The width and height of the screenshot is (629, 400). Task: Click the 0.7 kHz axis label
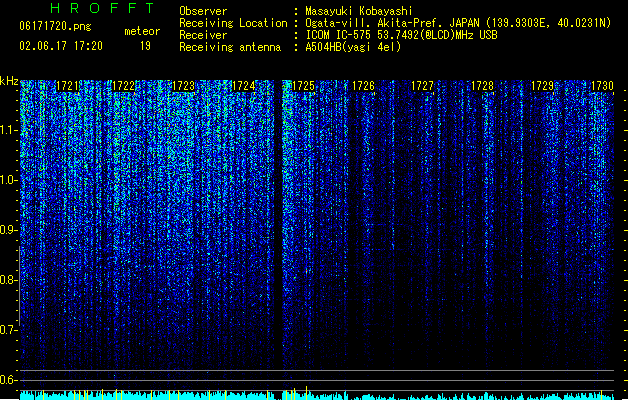9,330
